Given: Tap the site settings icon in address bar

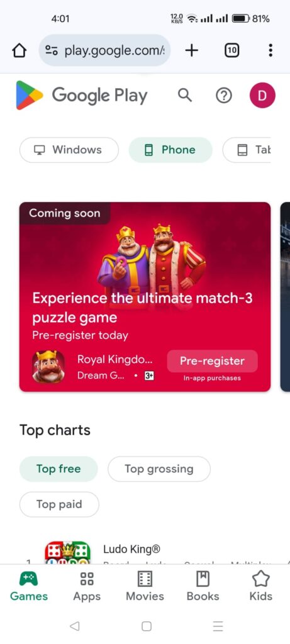Looking at the screenshot, I should point(52,50).
